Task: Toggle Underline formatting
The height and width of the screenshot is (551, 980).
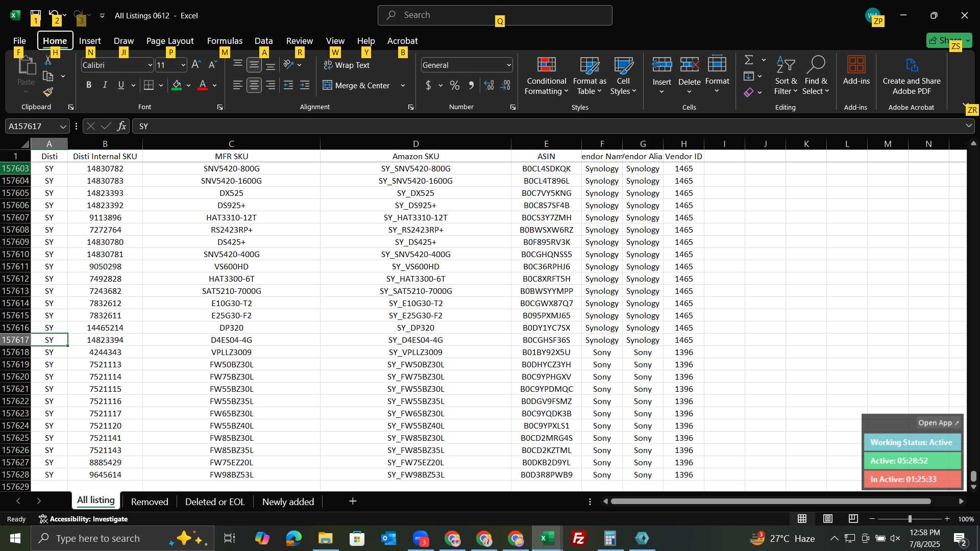Action: pyautogui.click(x=121, y=85)
